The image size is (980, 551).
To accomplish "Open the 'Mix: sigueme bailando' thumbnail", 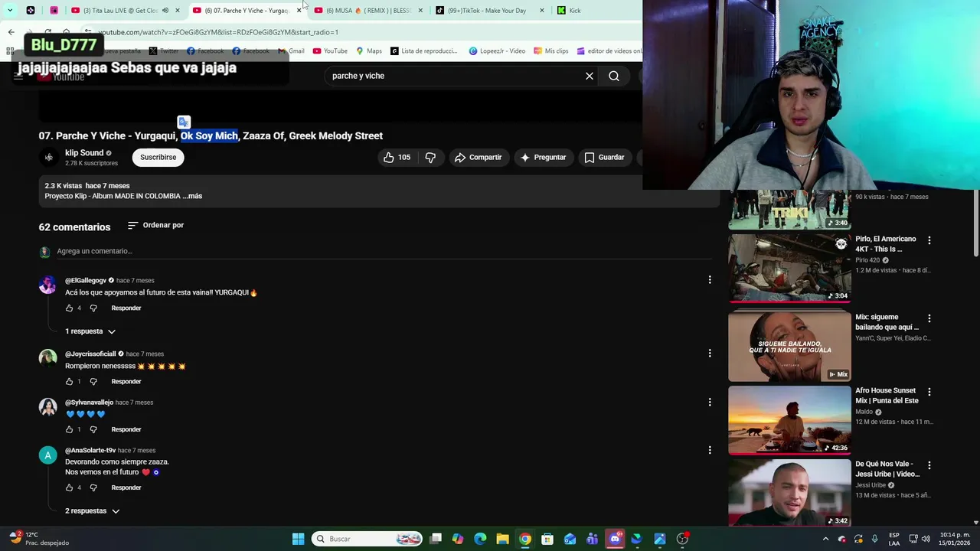I will tap(789, 346).
